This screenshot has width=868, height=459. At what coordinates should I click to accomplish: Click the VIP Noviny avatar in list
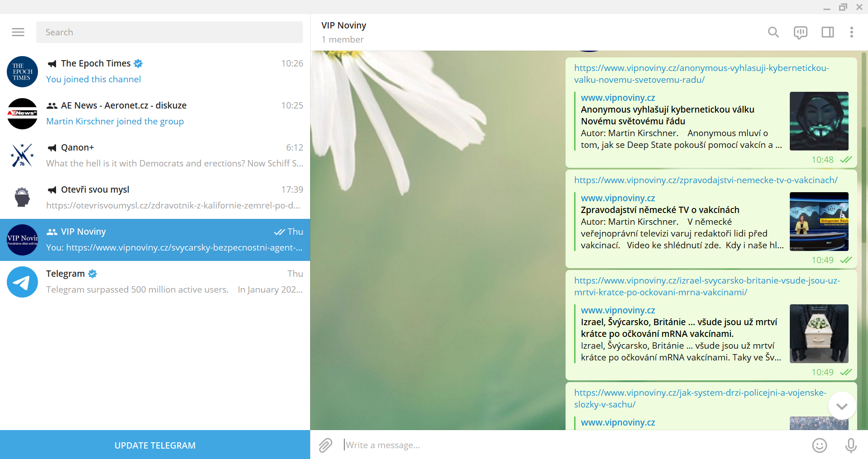(x=22, y=240)
